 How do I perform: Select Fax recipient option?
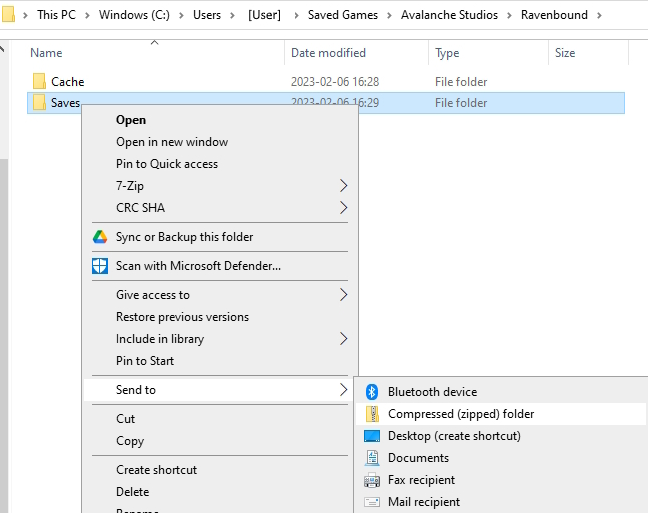tap(501, 480)
